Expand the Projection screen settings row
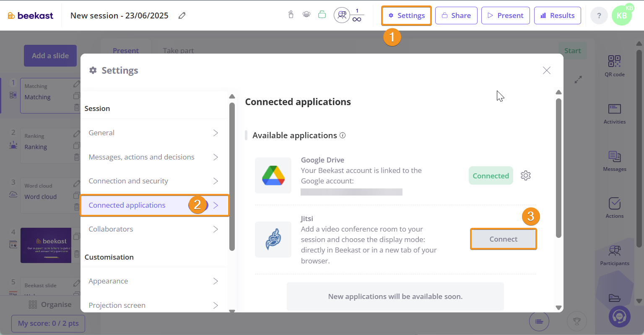 tap(154, 305)
